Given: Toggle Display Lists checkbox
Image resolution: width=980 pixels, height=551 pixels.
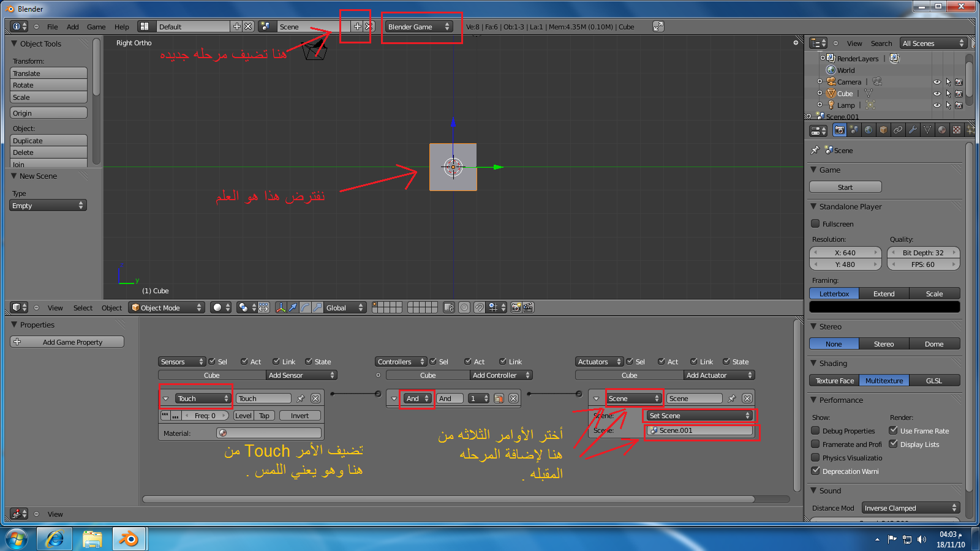Looking at the screenshot, I should click(x=893, y=444).
